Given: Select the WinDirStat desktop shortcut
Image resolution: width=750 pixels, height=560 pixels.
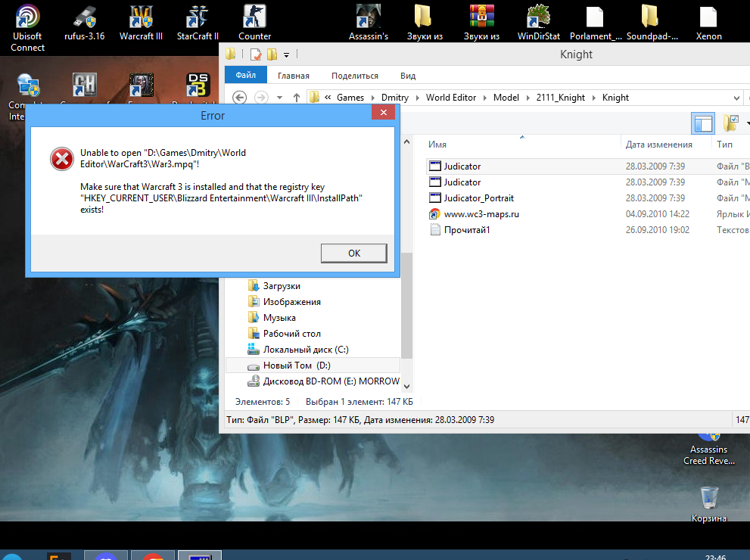Looking at the screenshot, I should click(539, 23).
